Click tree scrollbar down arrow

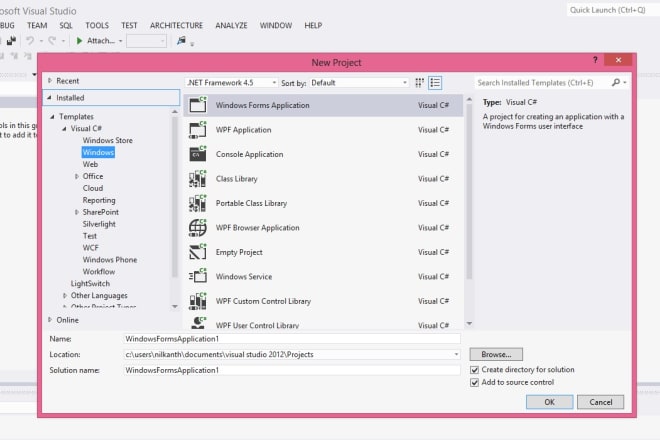coord(175,306)
